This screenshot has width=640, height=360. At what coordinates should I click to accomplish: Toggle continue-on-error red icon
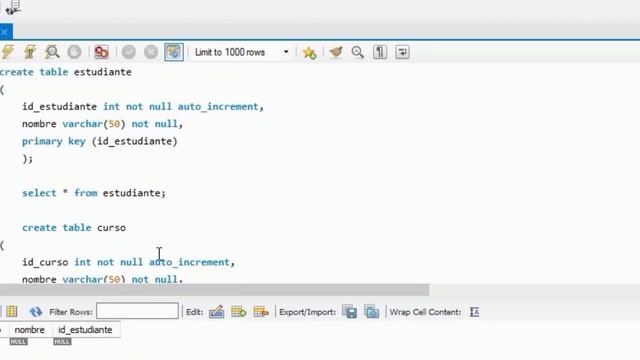pyautogui.click(x=101, y=52)
